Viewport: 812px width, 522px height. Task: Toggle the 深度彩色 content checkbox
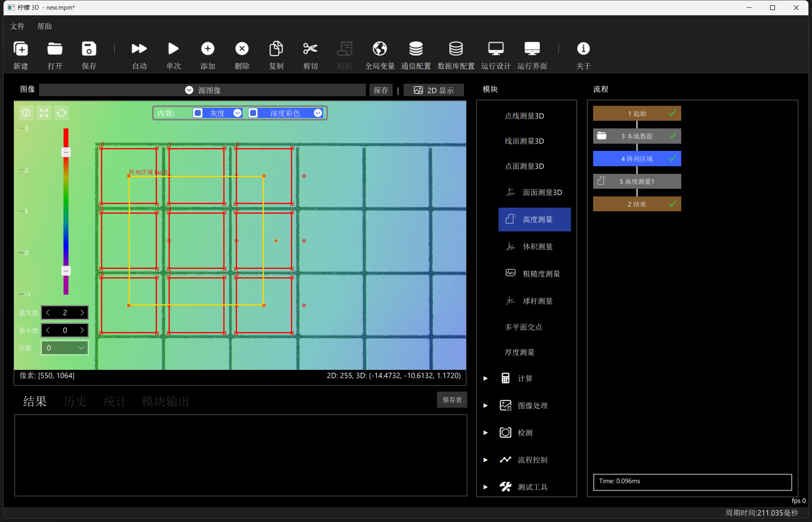coord(253,113)
